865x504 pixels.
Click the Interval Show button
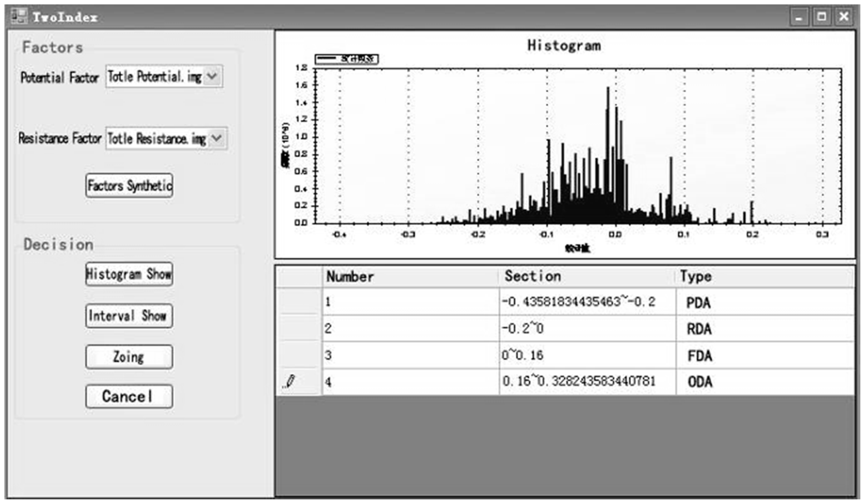pos(129,316)
